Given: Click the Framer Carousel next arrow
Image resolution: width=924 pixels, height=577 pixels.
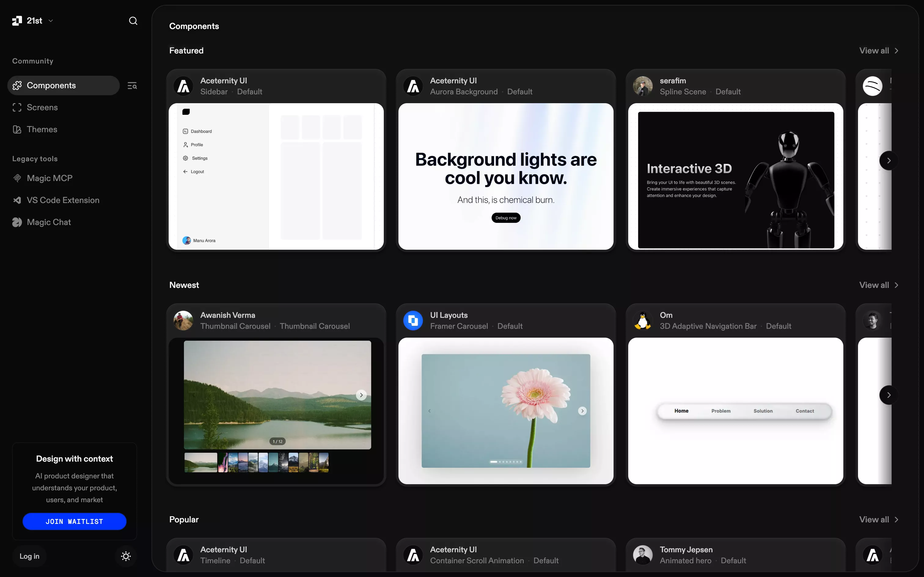Looking at the screenshot, I should (x=582, y=411).
